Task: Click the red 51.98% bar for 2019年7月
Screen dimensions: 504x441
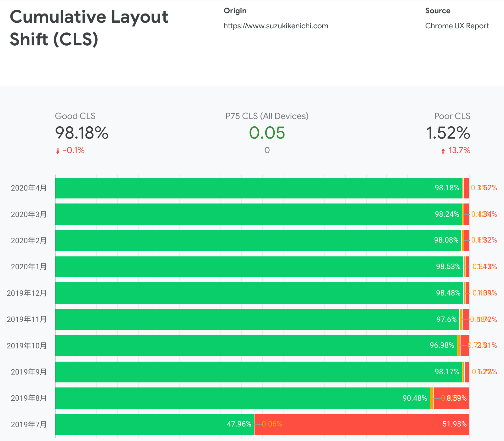Action: tap(362, 424)
